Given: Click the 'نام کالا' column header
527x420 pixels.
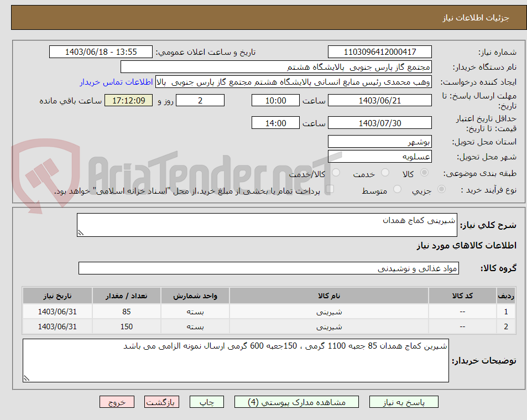Looking at the screenshot, I should [329, 296].
